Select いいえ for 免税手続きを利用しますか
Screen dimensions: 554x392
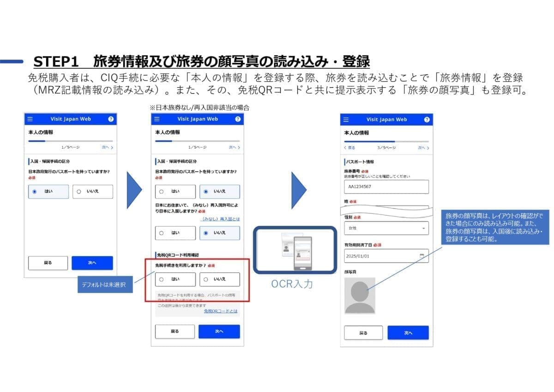[x=219, y=279]
